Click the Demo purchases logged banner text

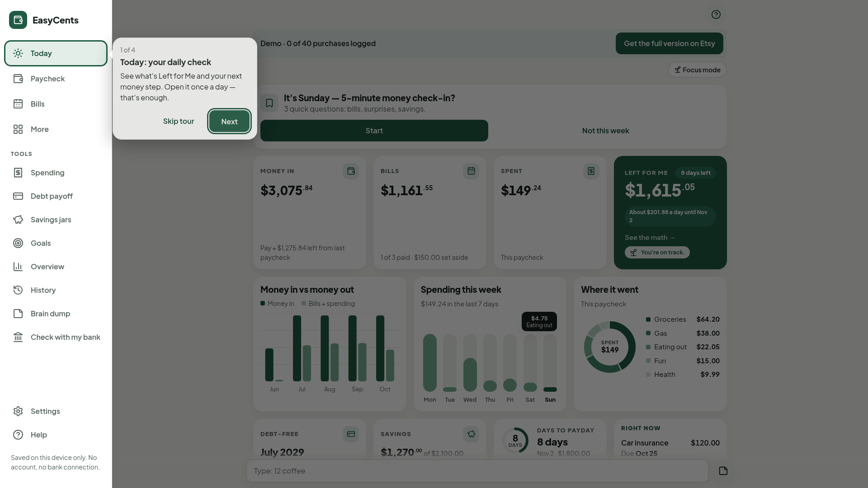pyautogui.click(x=318, y=43)
